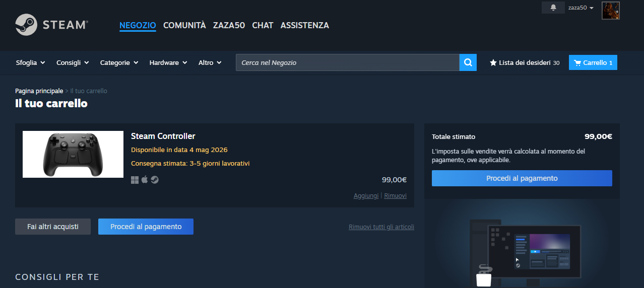The height and width of the screenshot is (288, 644).
Task: Click Fai altri acquisti
Action: 53,227
